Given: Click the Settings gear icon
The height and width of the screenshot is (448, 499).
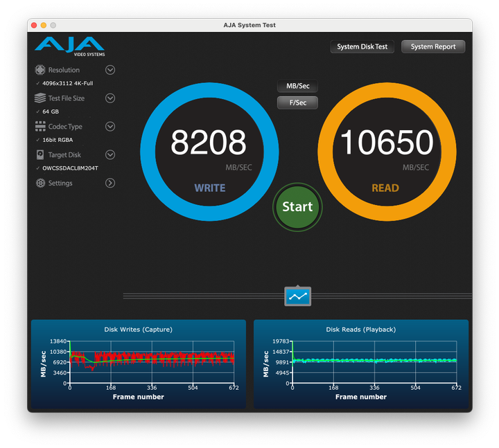Looking at the screenshot, I should click(x=40, y=183).
